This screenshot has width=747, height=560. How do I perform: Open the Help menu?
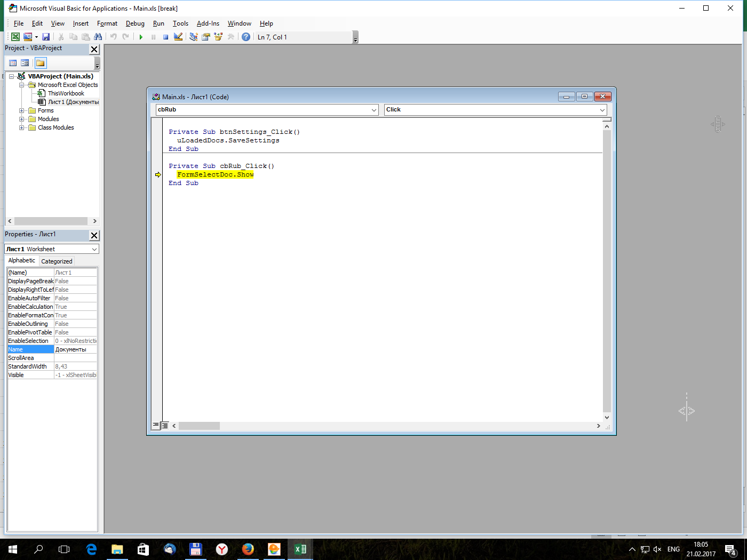266,23
